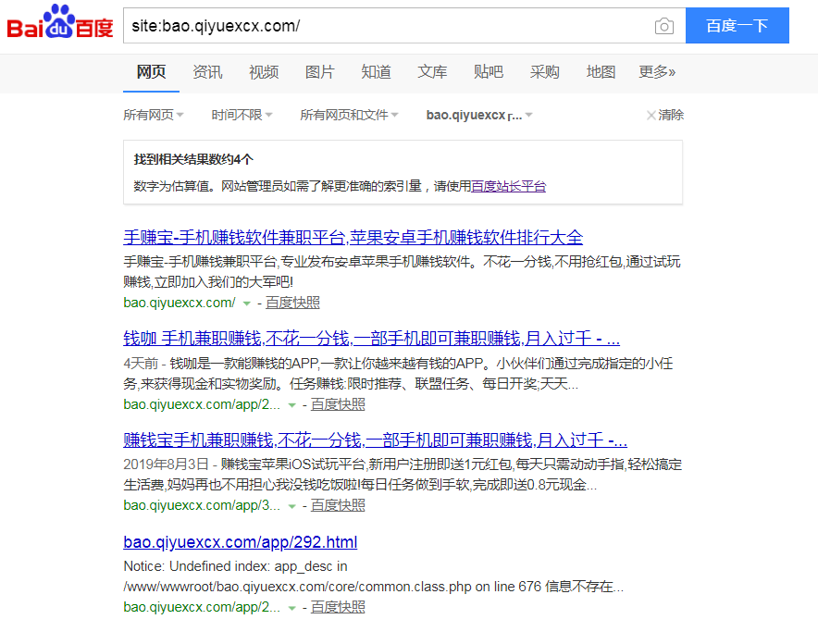Screen dimensions: 818x644
Task: Switch to the 地图 tab
Action: click(601, 72)
